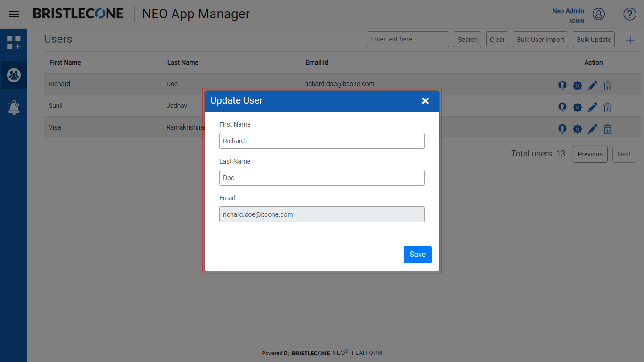Click the 'Doe' last name cell in table
This screenshot has width=644, height=362.
pos(172,84)
